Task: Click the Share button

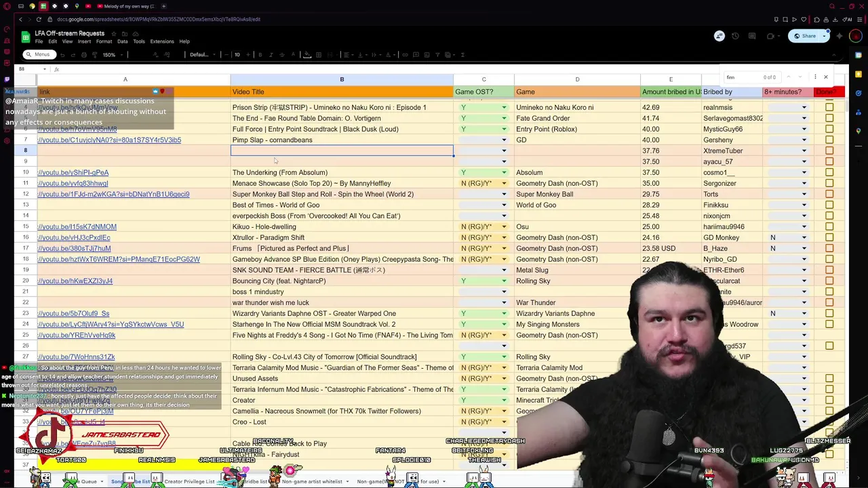Action: click(x=805, y=36)
